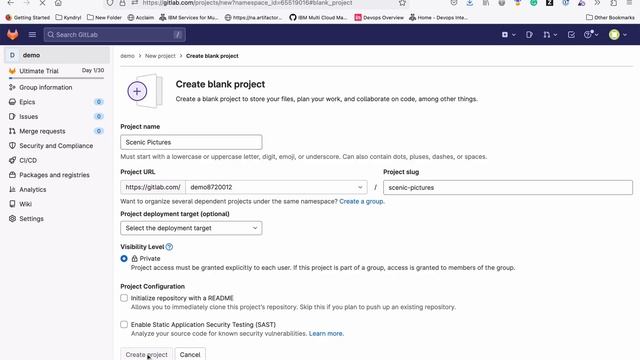Open the Kyndryl bookmarks folder
The height and width of the screenshot is (360, 640).
(x=69, y=18)
